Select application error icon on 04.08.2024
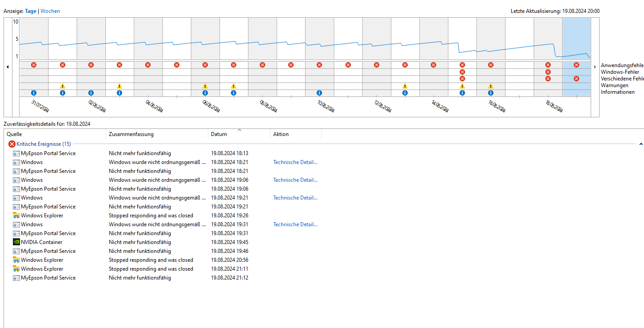The image size is (644, 328). pos(148,65)
